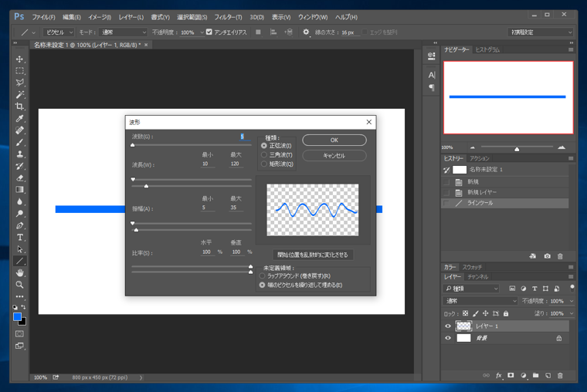Open path alignment options icon

273,32
